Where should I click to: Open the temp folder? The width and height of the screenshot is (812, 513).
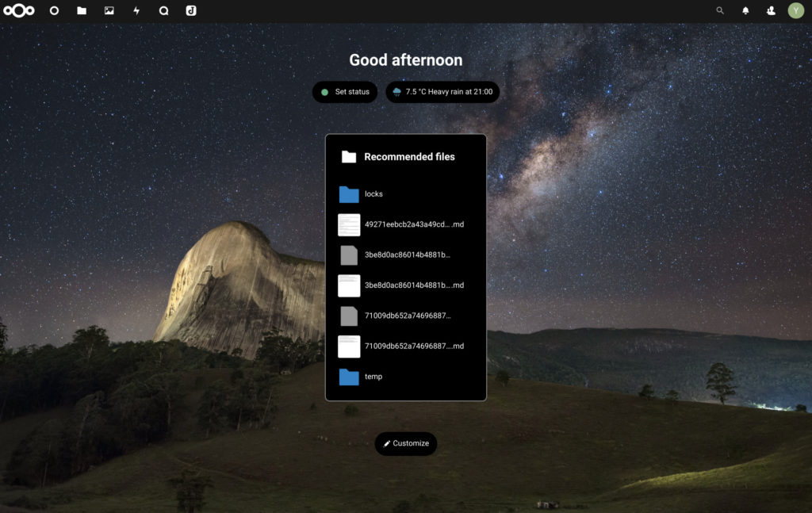click(405, 377)
